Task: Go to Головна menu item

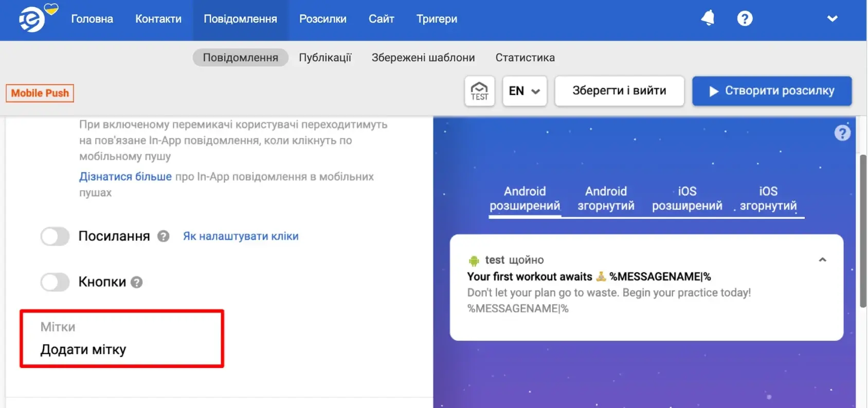Action: coord(92,19)
